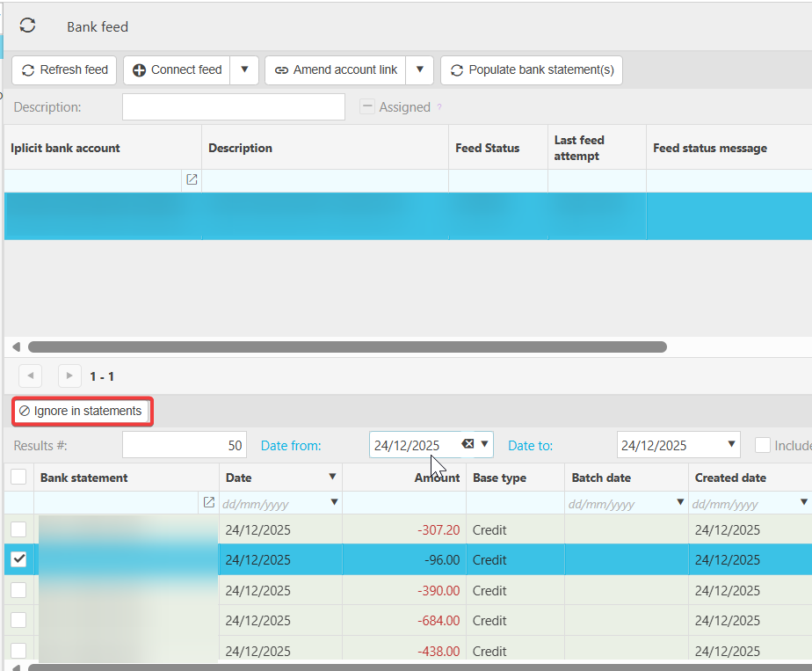Click the Bank statement column header
The width and height of the screenshot is (812, 671).
click(x=127, y=478)
